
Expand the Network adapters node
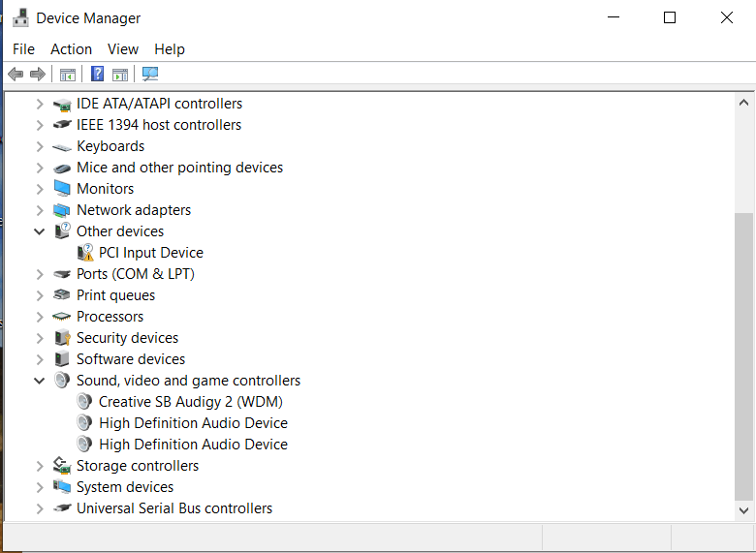40,210
